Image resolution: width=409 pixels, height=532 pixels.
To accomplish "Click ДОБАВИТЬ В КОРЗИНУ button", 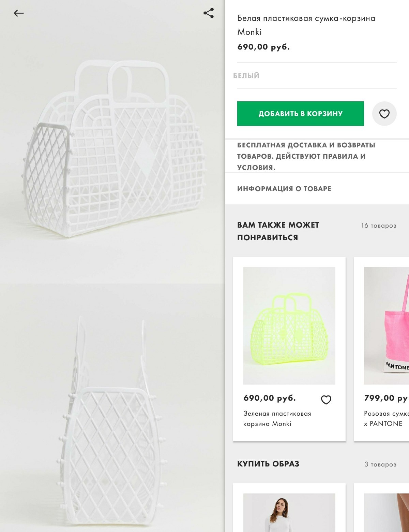I will tap(300, 114).
